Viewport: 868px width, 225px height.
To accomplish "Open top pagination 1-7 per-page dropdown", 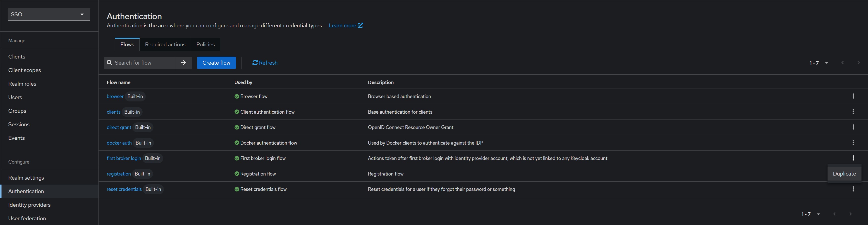I will (819, 63).
